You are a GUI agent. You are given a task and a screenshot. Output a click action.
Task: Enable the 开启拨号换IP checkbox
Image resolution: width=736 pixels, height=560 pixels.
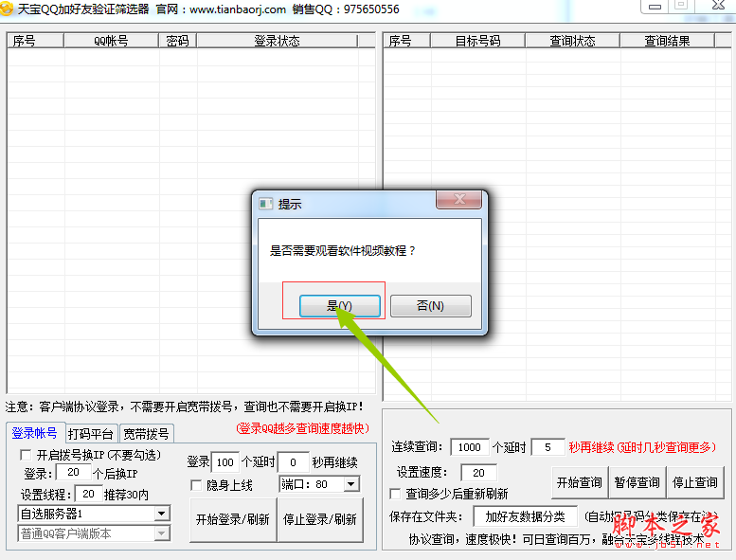(26, 455)
